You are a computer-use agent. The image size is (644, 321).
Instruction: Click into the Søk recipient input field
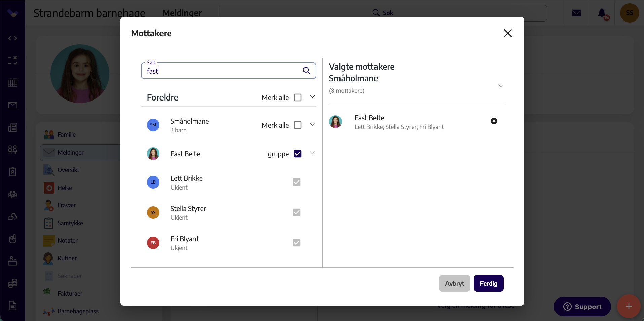(x=222, y=71)
